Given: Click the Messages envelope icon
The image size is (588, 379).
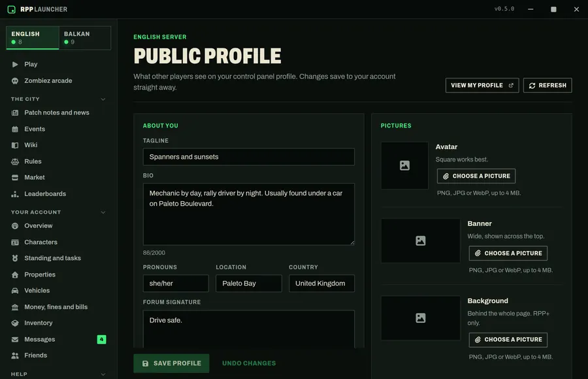Looking at the screenshot, I should tap(15, 340).
